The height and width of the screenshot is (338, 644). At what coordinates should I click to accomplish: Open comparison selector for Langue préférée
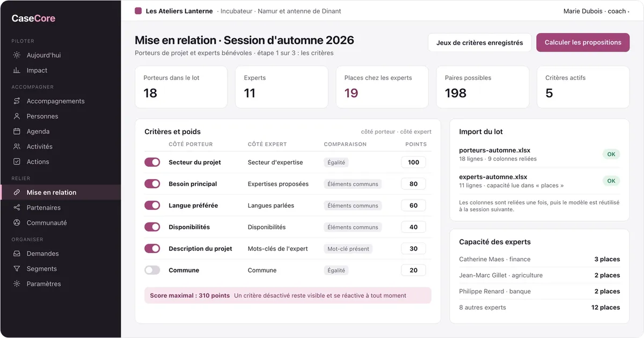pos(353,205)
